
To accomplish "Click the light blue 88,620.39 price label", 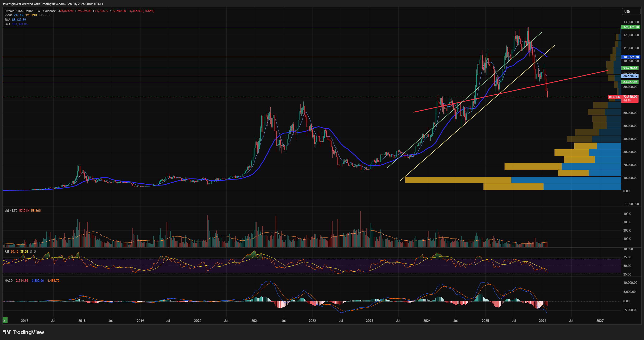I will click(x=630, y=76).
